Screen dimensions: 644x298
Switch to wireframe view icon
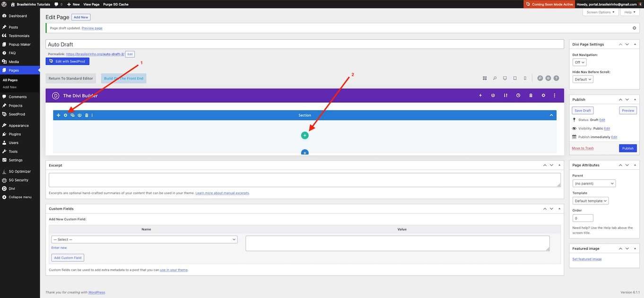pos(485,78)
